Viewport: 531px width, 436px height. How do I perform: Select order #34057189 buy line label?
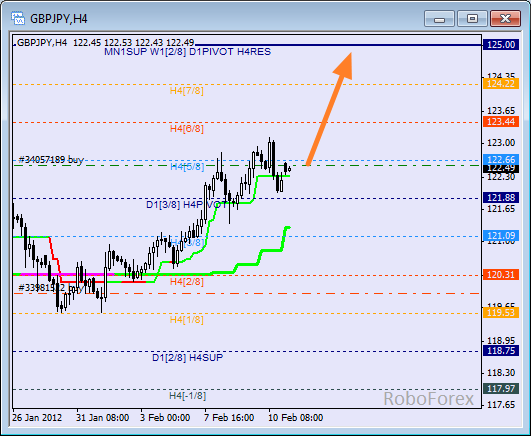tap(51, 160)
